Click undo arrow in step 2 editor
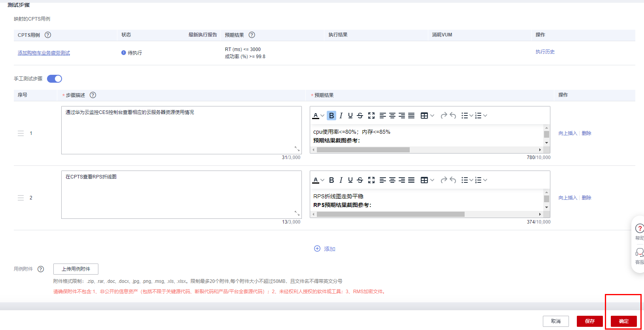 coord(453,180)
